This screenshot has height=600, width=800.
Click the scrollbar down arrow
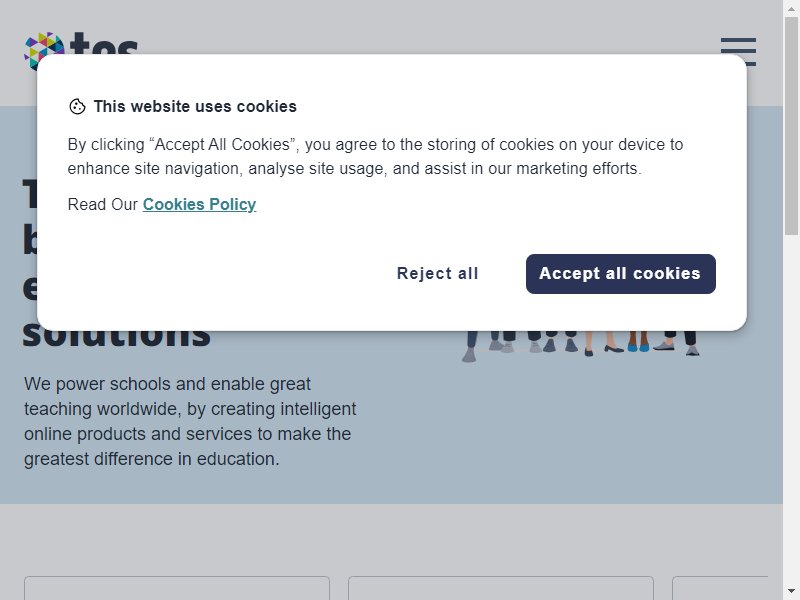click(x=791, y=591)
